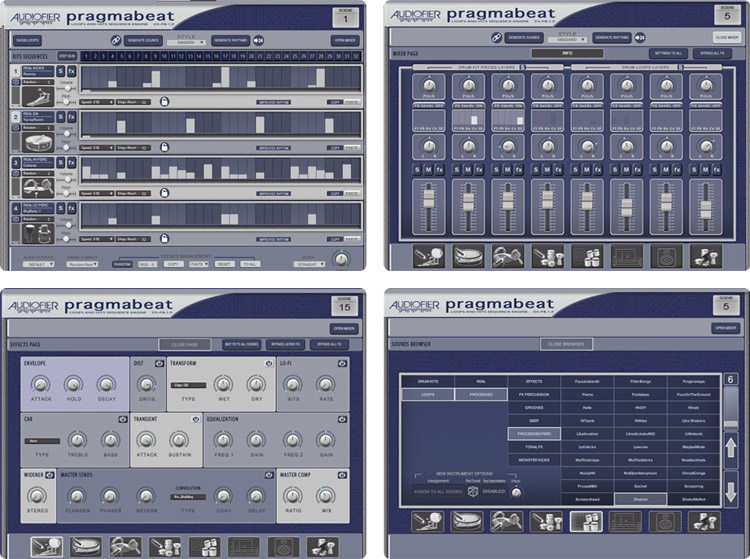Click the dice reload icon in sounds browser
Viewport: 750px width, 559px height.
click(473, 492)
